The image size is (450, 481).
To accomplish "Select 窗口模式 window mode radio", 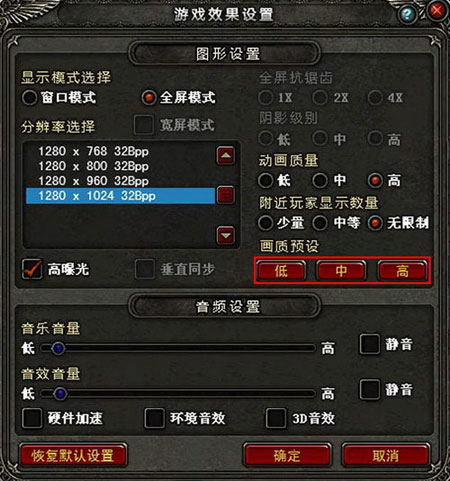I will pyautogui.click(x=29, y=98).
